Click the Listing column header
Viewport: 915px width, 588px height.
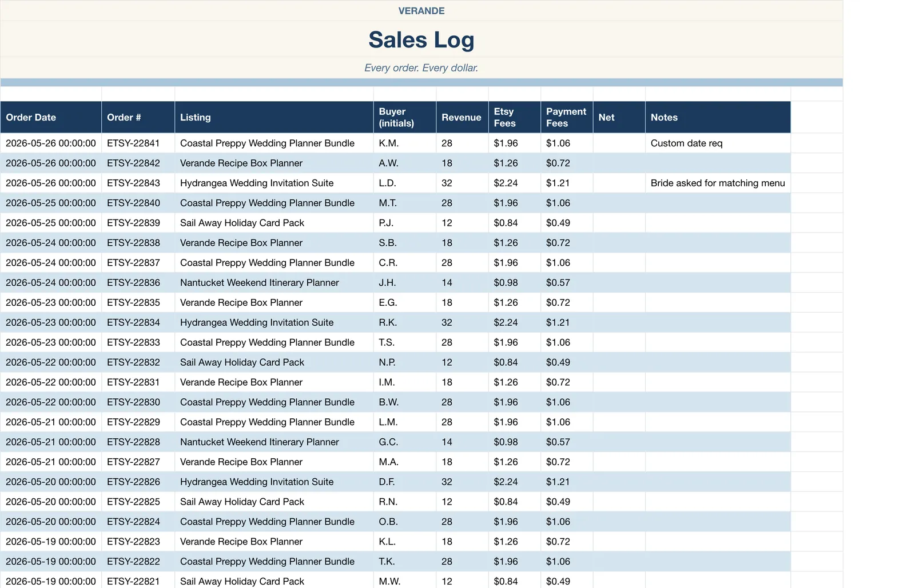click(274, 117)
